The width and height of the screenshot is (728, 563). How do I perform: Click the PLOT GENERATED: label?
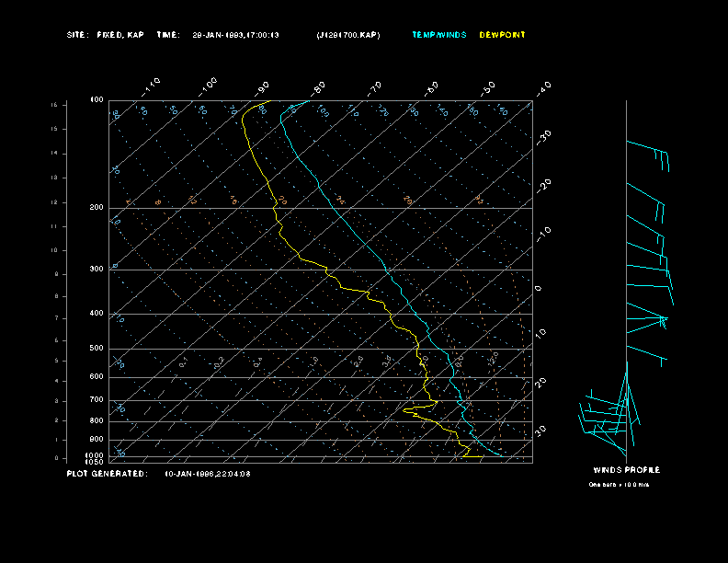(x=108, y=474)
